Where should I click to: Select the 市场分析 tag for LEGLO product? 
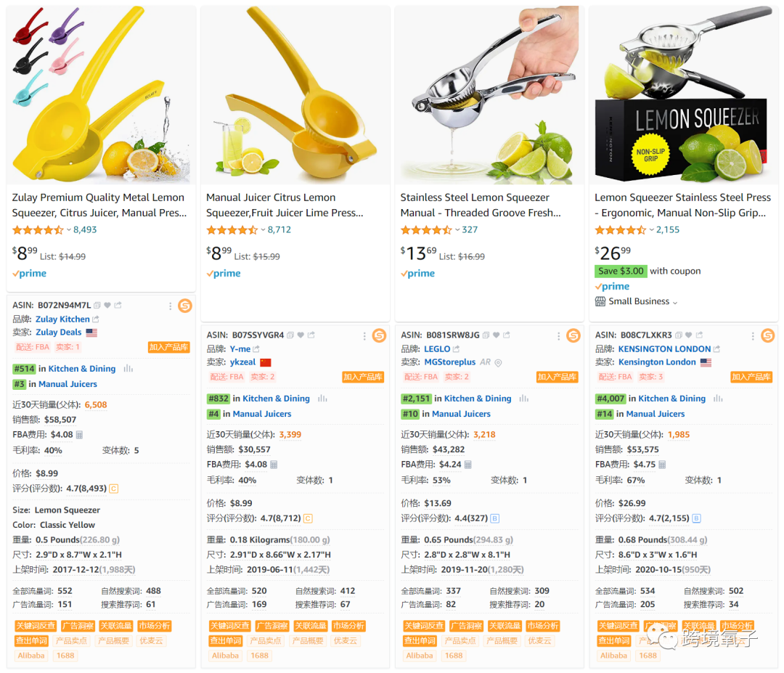(542, 626)
